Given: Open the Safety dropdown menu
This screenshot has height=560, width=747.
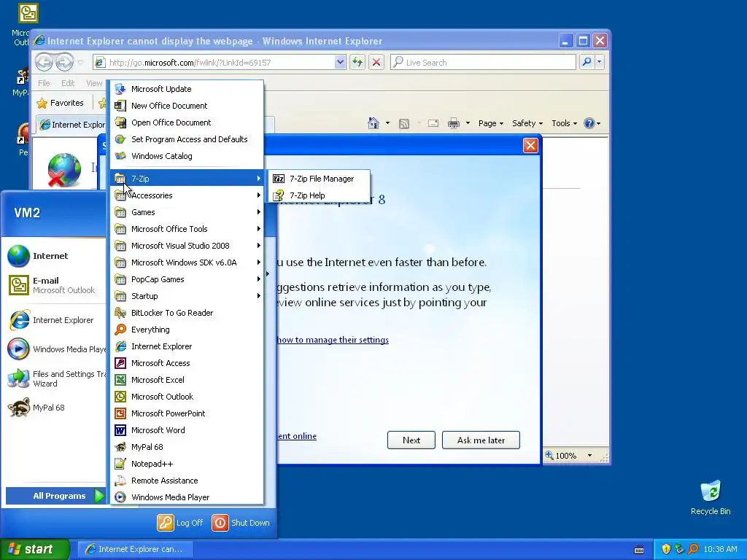Looking at the screenshot, I should pos(527,123).
